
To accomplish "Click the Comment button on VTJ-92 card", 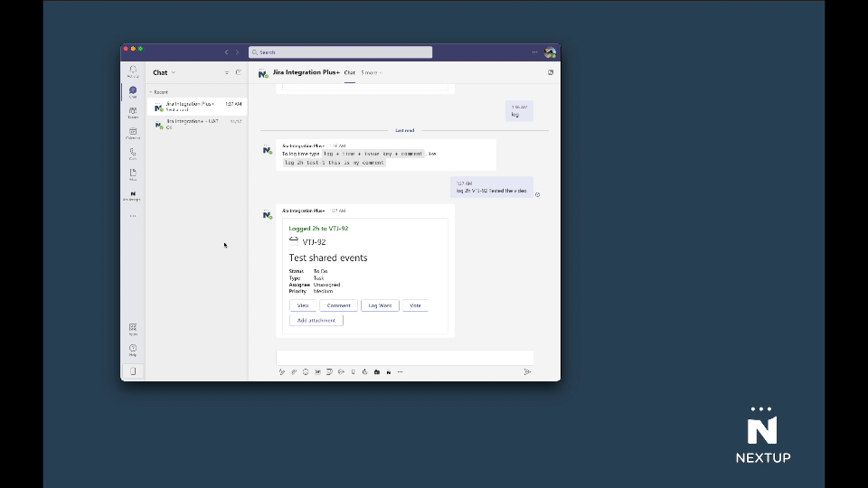I will point(338,305).
